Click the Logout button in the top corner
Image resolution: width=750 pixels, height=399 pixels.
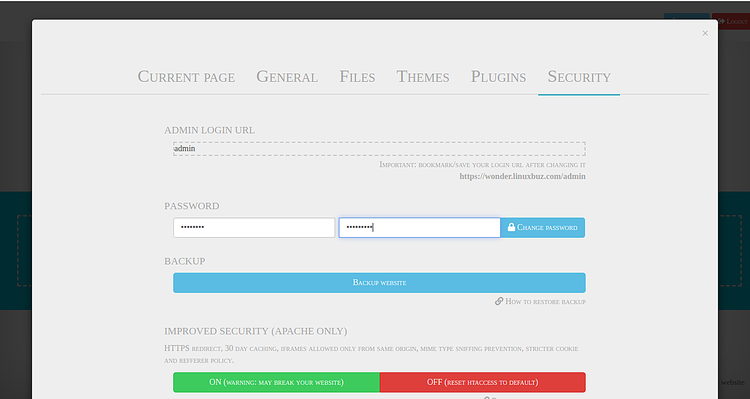731,22
